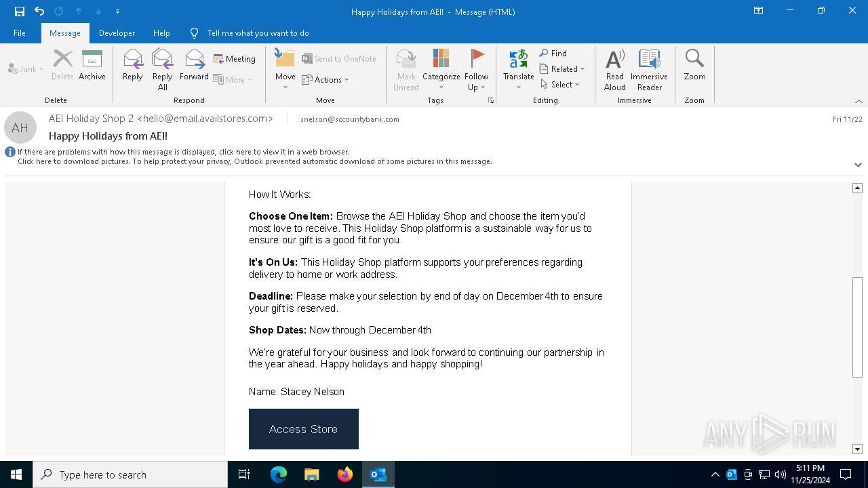Launch Microsoft Edge from the taskbar
The width and height of the screenshot is (868, 488).
point(279,474)
